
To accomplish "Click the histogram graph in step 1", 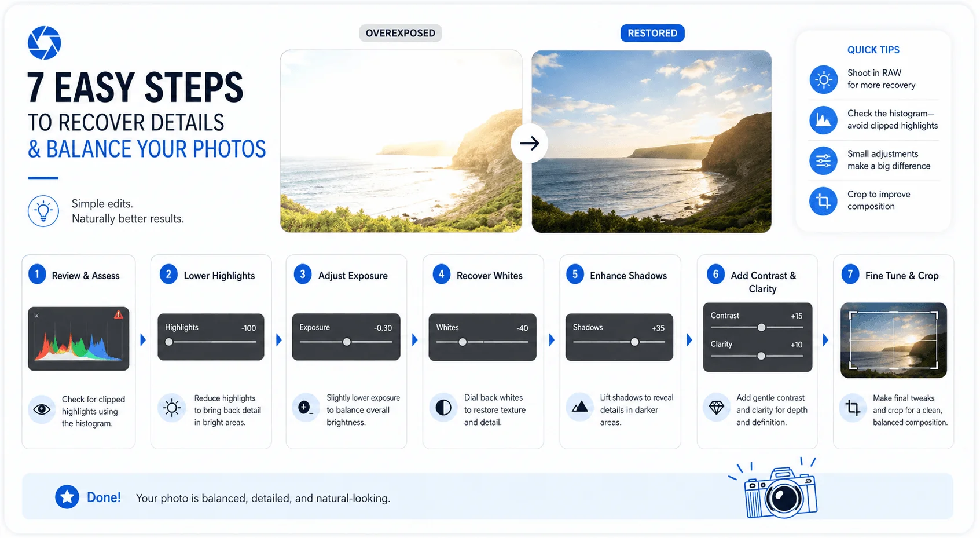I will (x=79, y=339).
